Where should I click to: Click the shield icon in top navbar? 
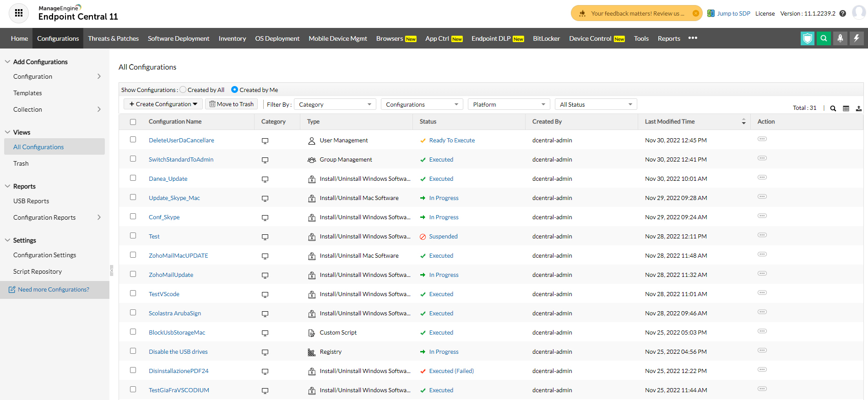807,38
